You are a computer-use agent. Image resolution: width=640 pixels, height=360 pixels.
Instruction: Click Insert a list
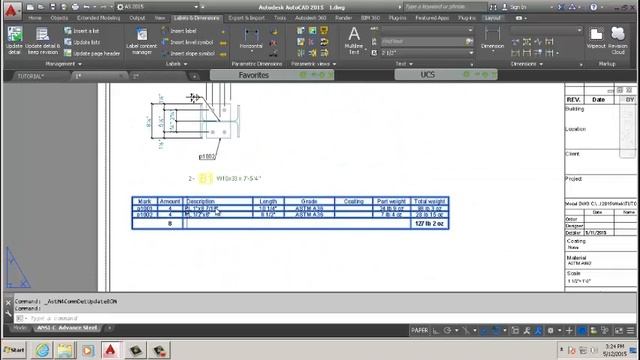click(x=82, y=31)
